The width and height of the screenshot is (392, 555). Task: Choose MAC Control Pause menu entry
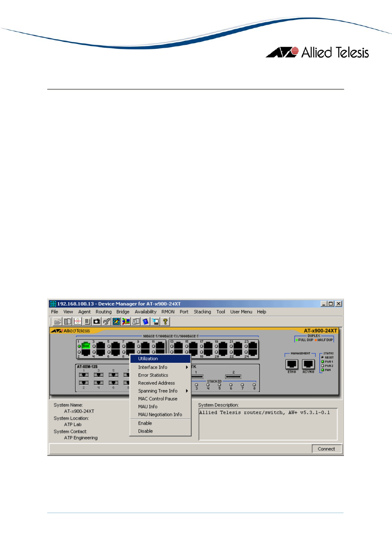tap(160, 399)
